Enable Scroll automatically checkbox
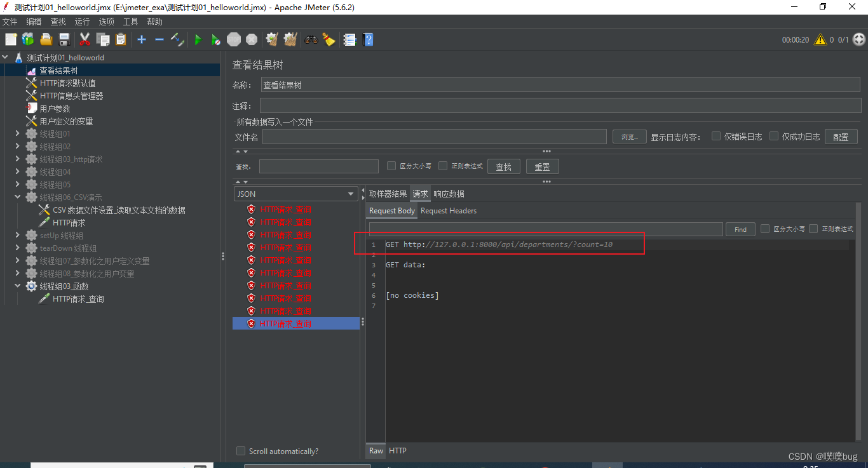 tap(241, 451)
